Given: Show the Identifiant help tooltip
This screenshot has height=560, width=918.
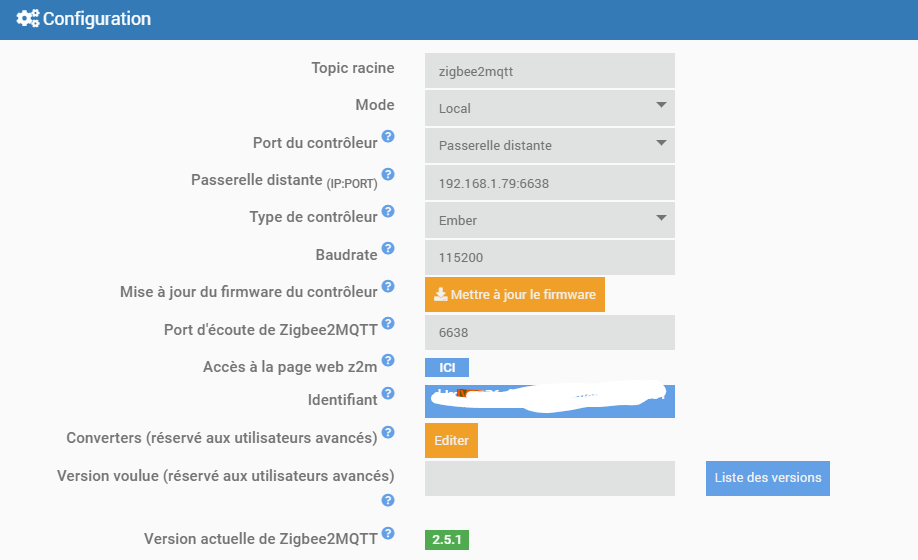Looking at the screenshot, I should coord(388,393).
